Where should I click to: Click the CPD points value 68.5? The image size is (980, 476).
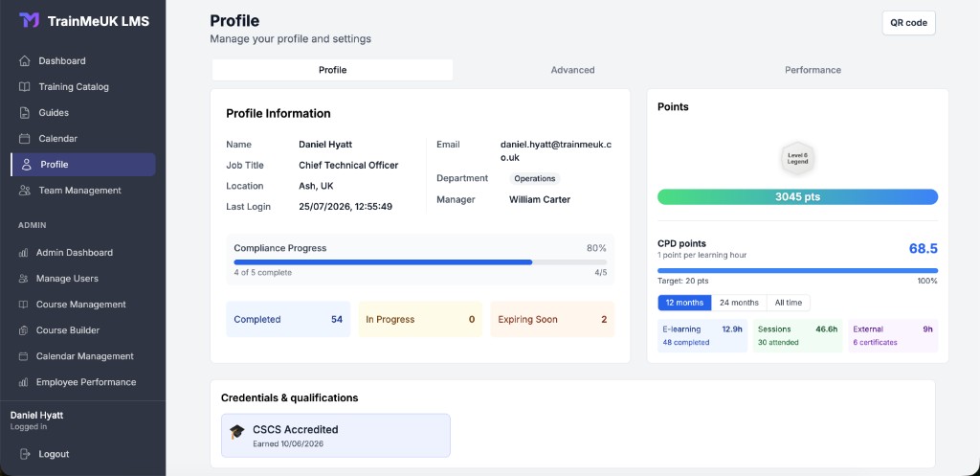(x=924, y=249)
